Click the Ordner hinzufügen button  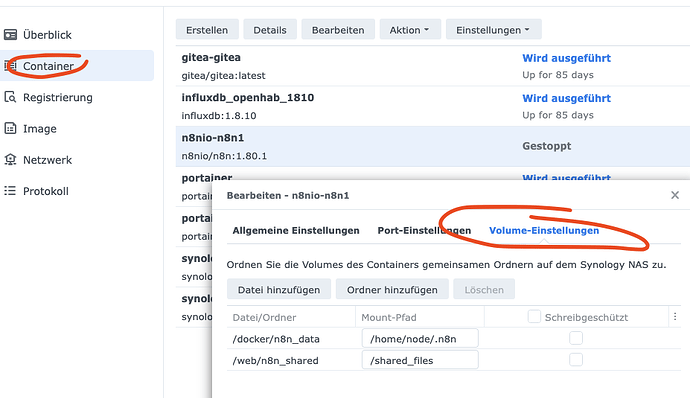tap(392, 289)
